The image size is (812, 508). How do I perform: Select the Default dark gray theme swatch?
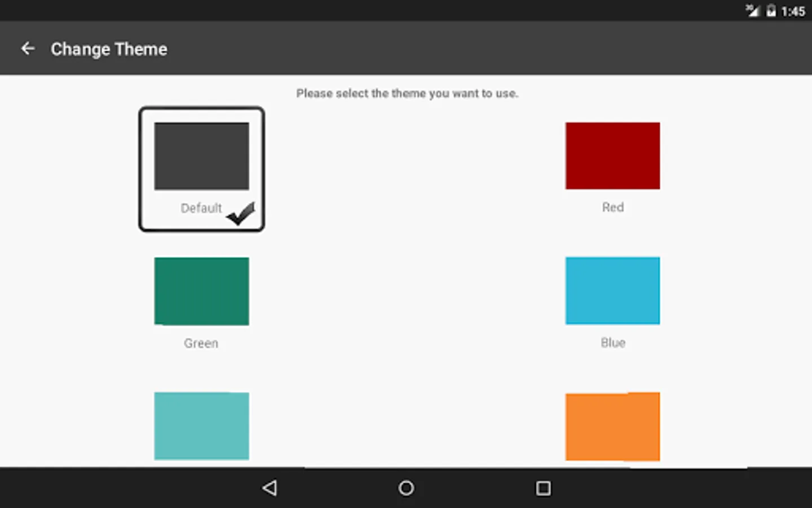(x=201, y=156)
